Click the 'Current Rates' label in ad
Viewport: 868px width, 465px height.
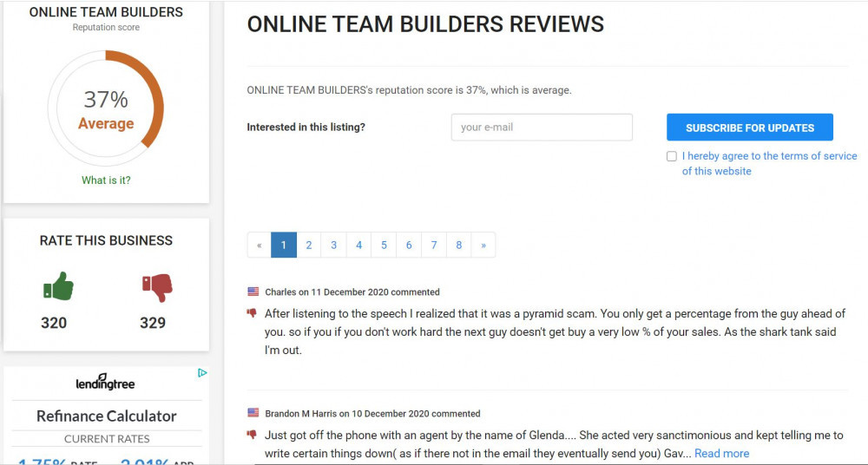pos(107,439)
